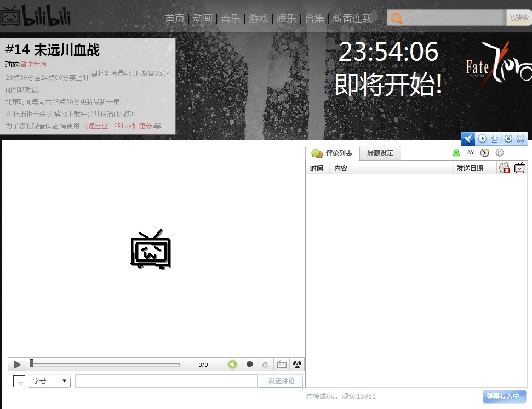Screen dimensions: 532x409
Task: Click the bird icon in blue toolbar
Action: [468, 139]
